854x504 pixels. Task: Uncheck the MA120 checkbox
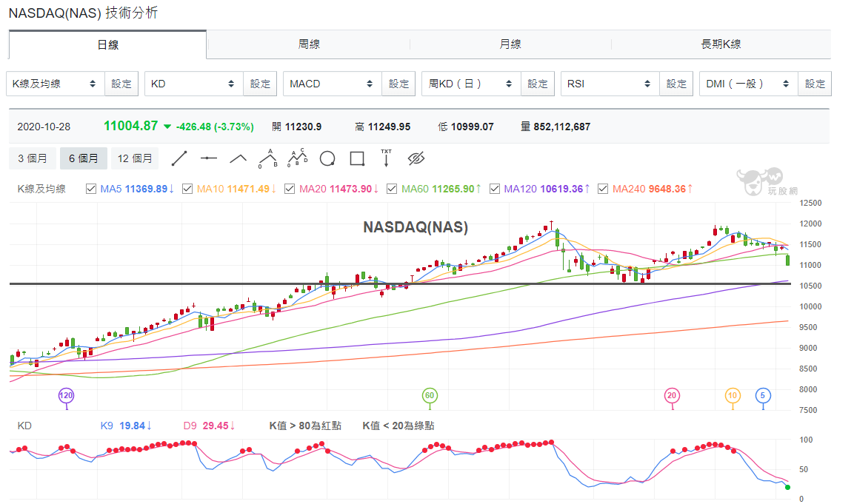[x=495, y=189]
